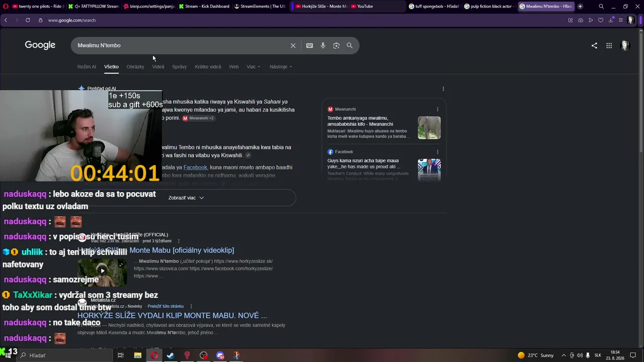Open more options for the YouTube result

[179, 241]
